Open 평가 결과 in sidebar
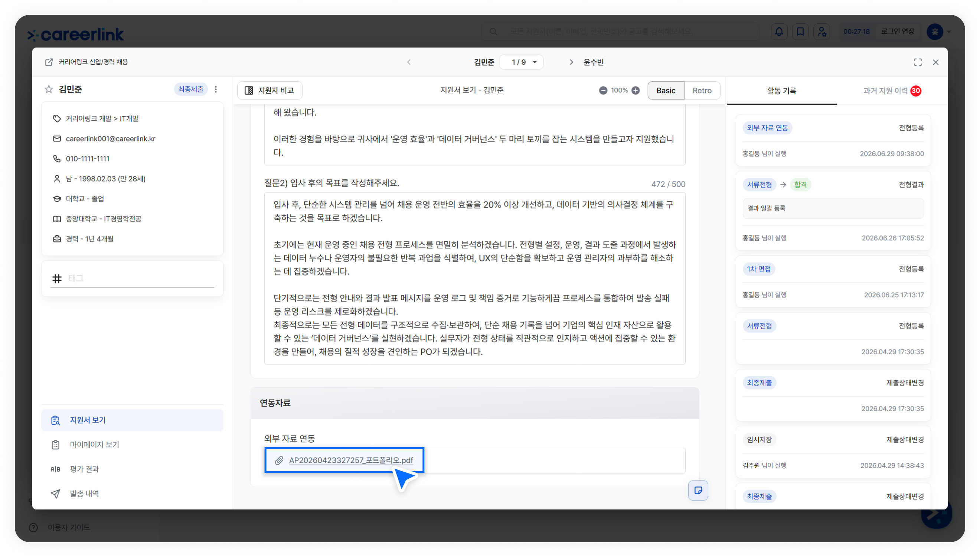Image resolution: width=980 pixels, height=557 pixels. 132,469
